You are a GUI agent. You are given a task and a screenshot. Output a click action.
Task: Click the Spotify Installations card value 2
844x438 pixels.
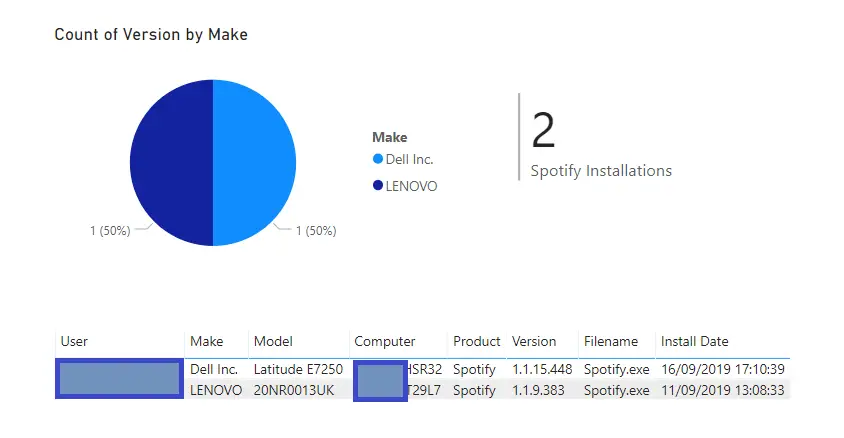543,130
